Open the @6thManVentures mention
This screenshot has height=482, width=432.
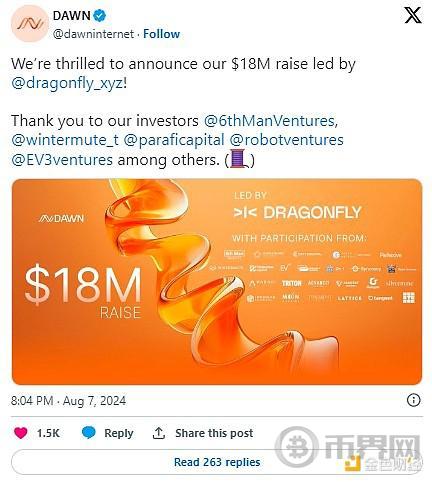tap(269, 121)
